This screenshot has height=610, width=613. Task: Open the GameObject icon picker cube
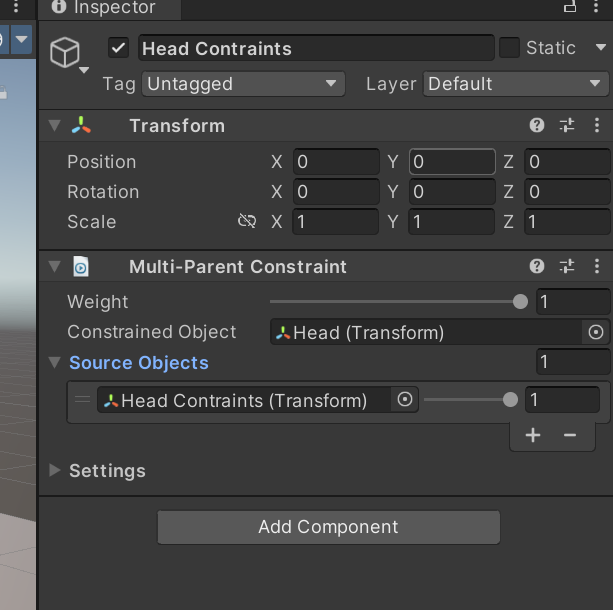(x=65, y=52)
